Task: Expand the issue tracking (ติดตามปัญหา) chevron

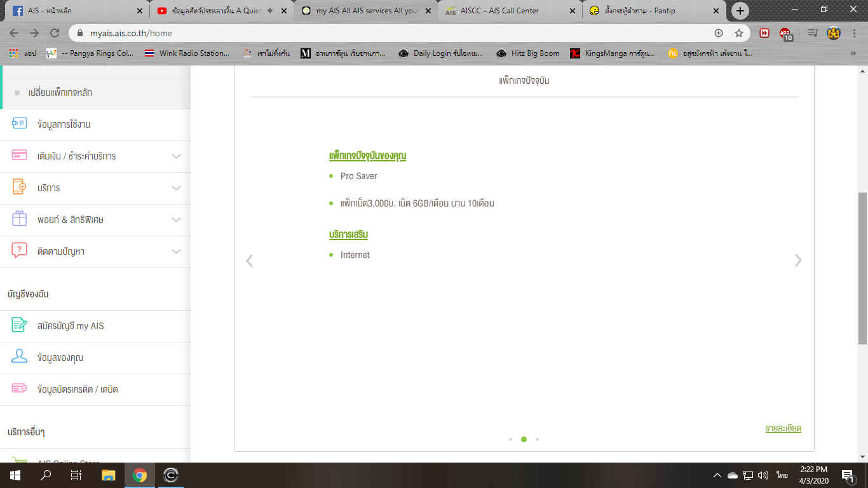Action: pyautogui.click(x=177, y=252)
